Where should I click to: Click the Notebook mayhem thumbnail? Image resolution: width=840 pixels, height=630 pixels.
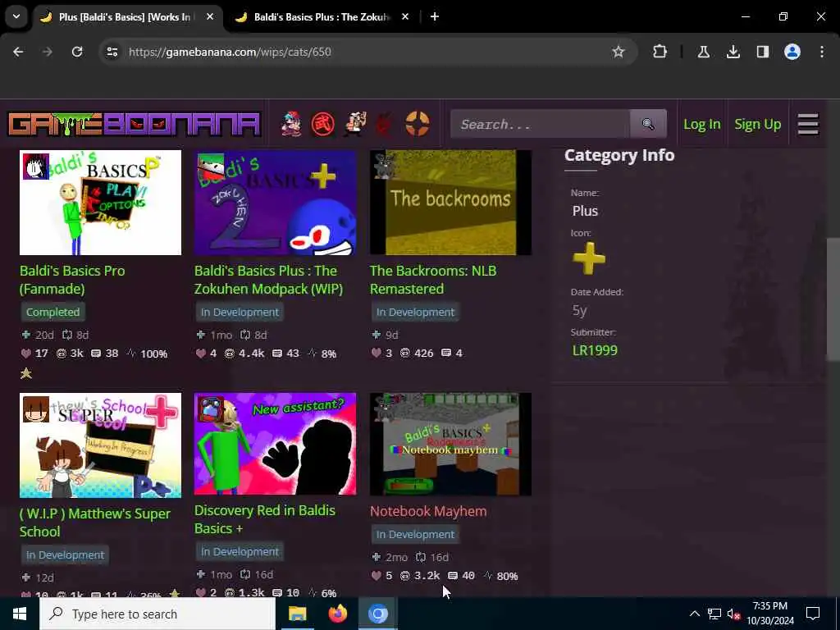click(450, 444)
